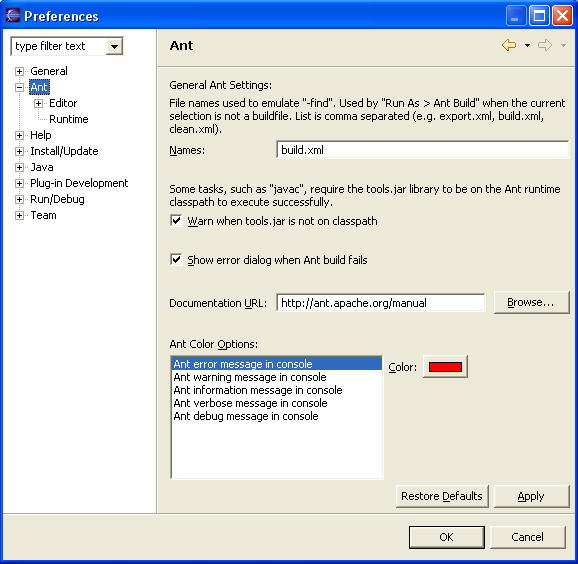Select Runtime under Ant
Viewport: 578px width, 564px height.
tap(69, 119)
